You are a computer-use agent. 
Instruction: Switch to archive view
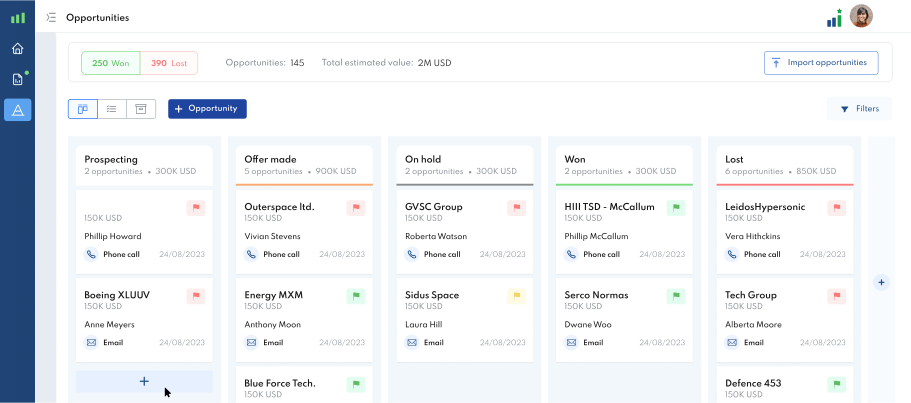pyautogui.click(x=141, y=109)
